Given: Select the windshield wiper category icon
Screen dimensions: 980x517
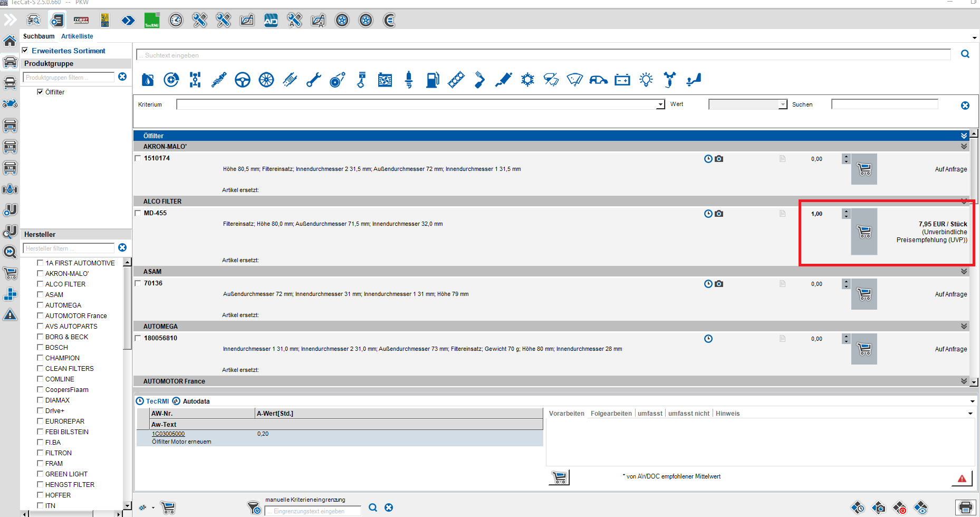Looking at the screenshot, I should (x=575, y=80).
